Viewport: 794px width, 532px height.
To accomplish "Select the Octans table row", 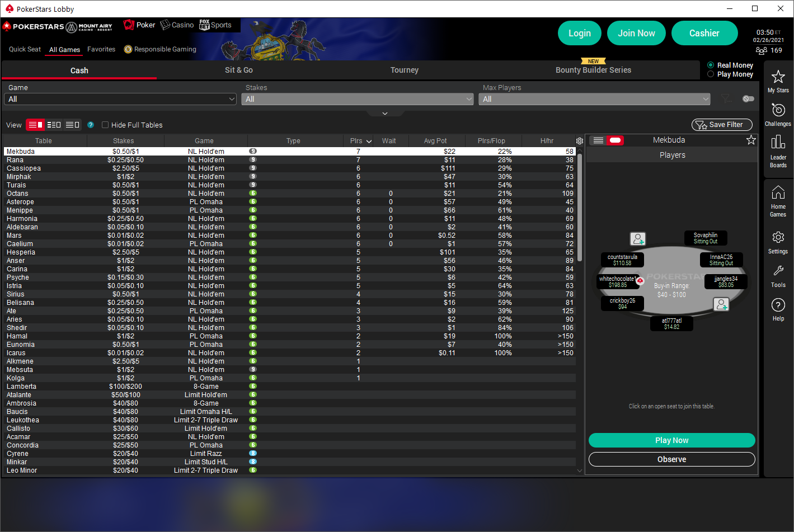I will point(289,194).
